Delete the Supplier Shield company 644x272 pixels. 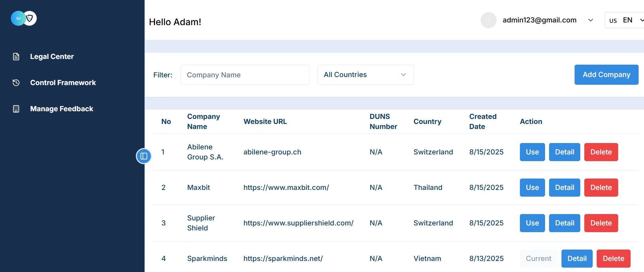(601, 223)
